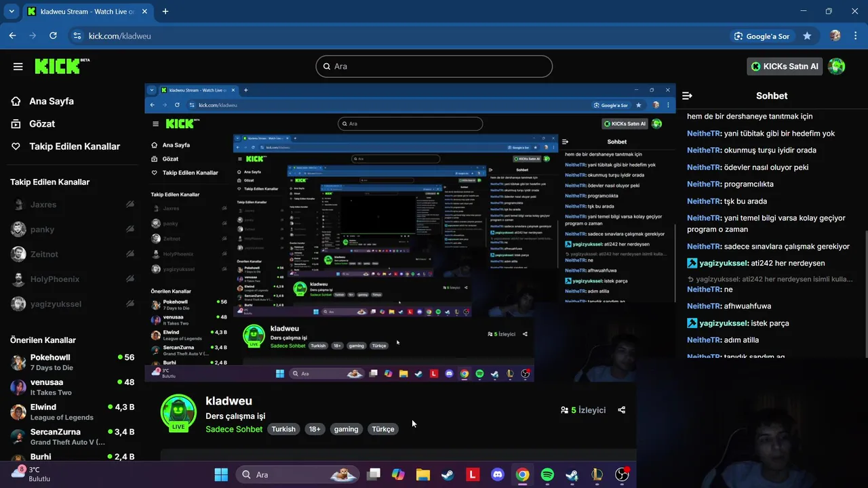Image resolution: width=868 pixels, height=488 pixels.
Task: Open the Chrome tab search dropdown
Action: (11, 12)
